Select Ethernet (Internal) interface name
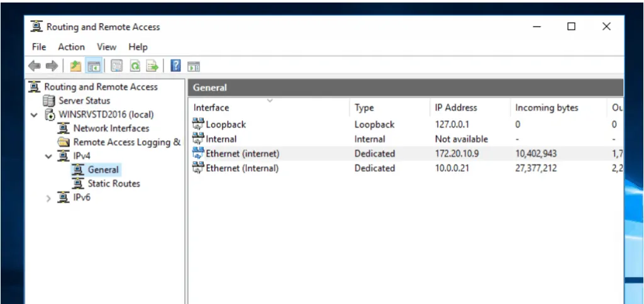 click(x=242, y=168)
